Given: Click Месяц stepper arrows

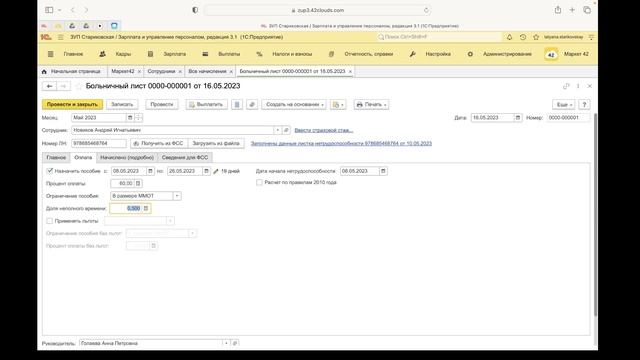Looking at the screenshot, I should [x=138, y=118].
